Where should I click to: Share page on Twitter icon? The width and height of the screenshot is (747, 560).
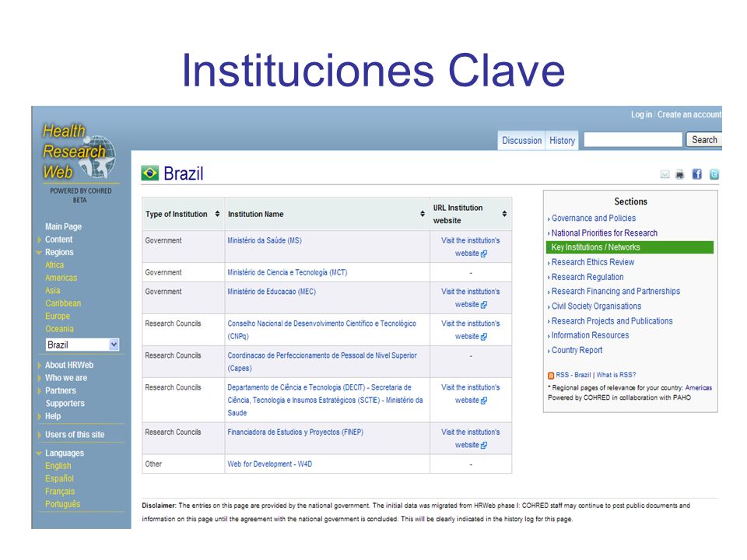click(x=714, y=174)
